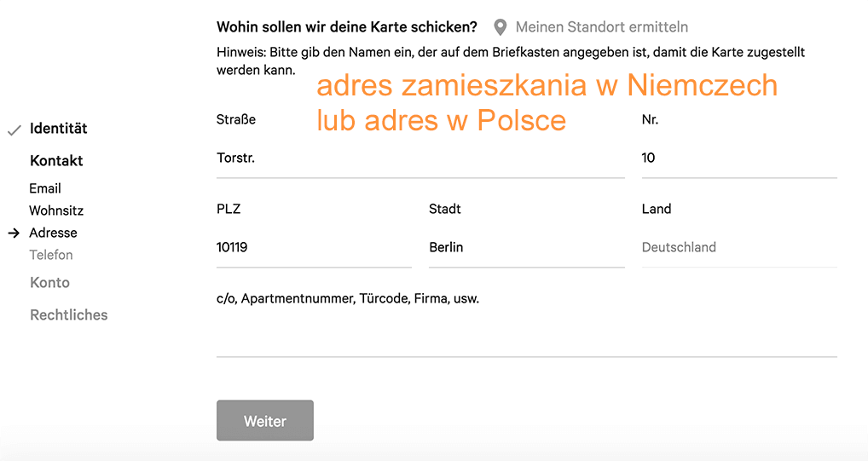The image size is (868, 461).
Task: Go to the Telefon step
Action: 51,255
